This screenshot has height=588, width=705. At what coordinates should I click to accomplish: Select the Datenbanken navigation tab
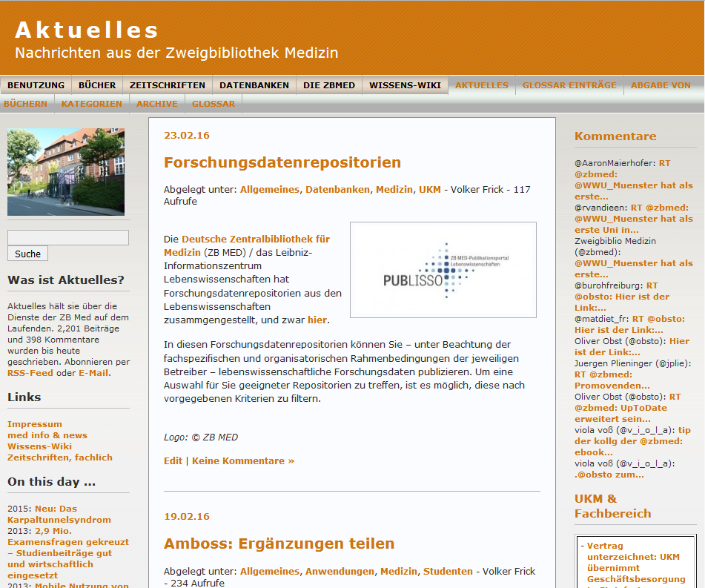(254, 85)
